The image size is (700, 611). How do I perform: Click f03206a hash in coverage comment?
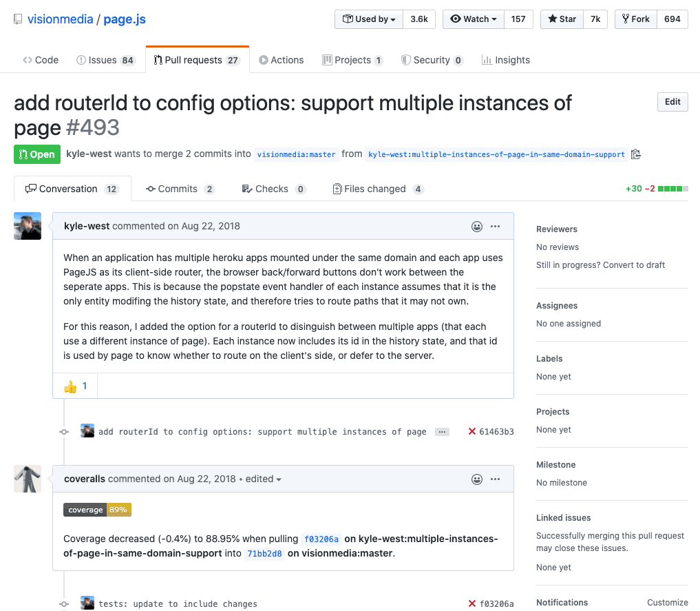click(x=321, y=539)
